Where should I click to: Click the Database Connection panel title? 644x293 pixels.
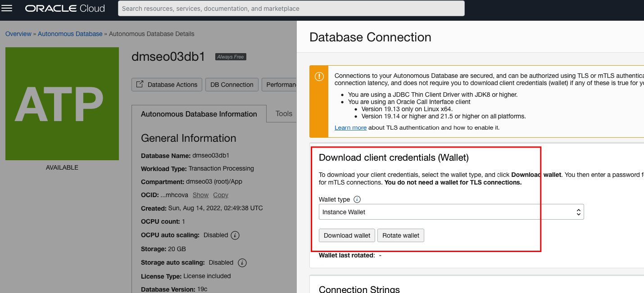(370, 37)
